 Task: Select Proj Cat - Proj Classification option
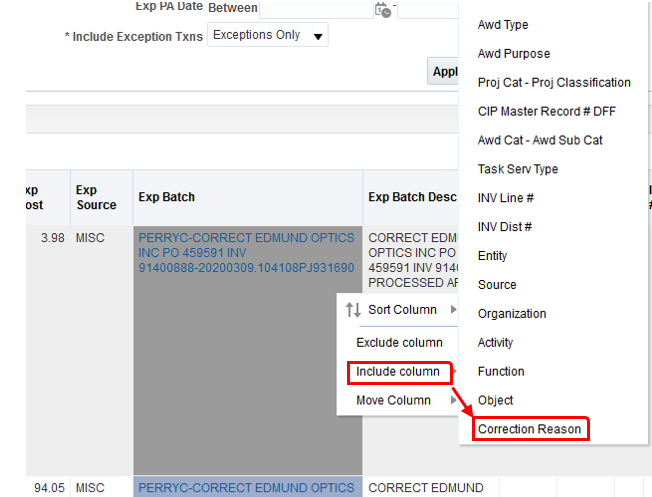(554, 83)
